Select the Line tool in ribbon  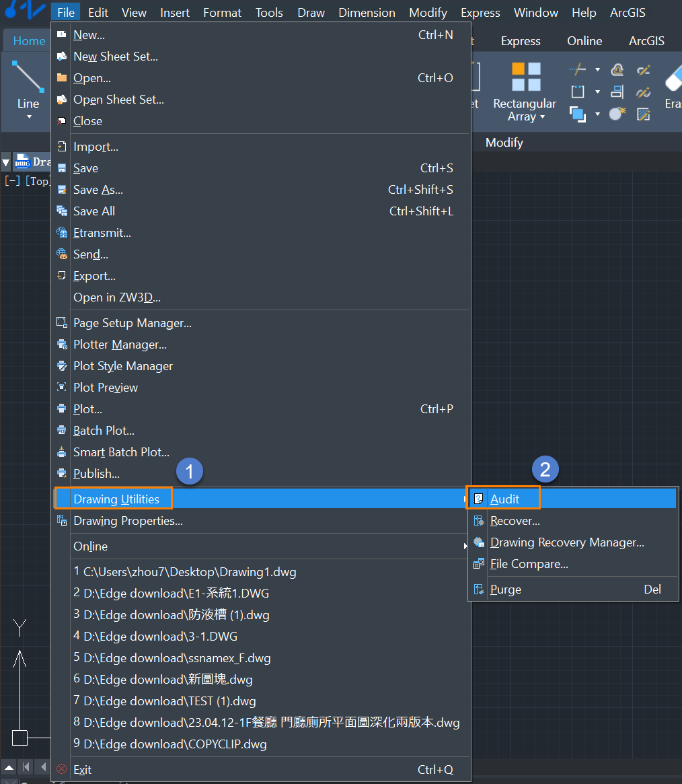(x=28, y=85)
